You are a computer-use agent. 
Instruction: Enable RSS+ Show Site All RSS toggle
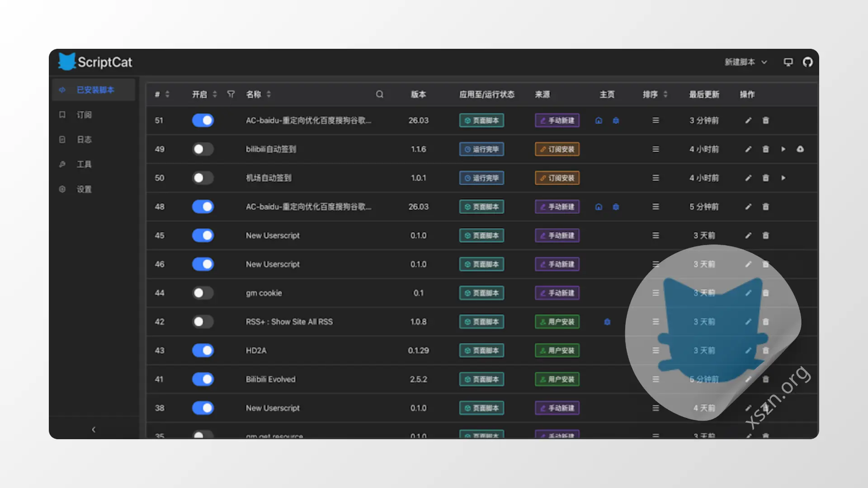[x=203, y=322]
